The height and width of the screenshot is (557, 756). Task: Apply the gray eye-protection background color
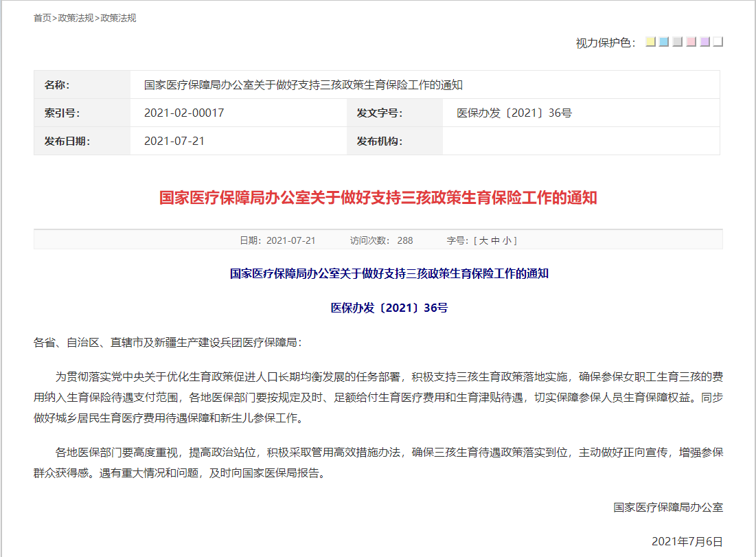[678, 42]
